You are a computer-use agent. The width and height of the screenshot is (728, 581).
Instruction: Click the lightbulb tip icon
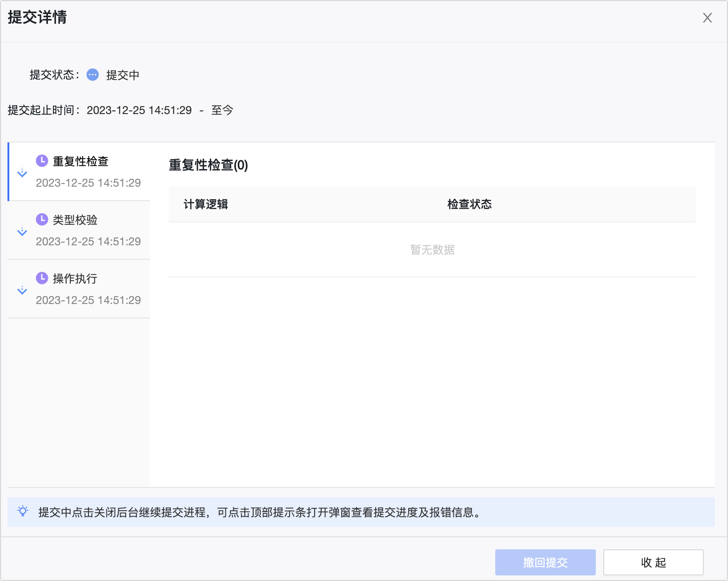click(23, 511)
